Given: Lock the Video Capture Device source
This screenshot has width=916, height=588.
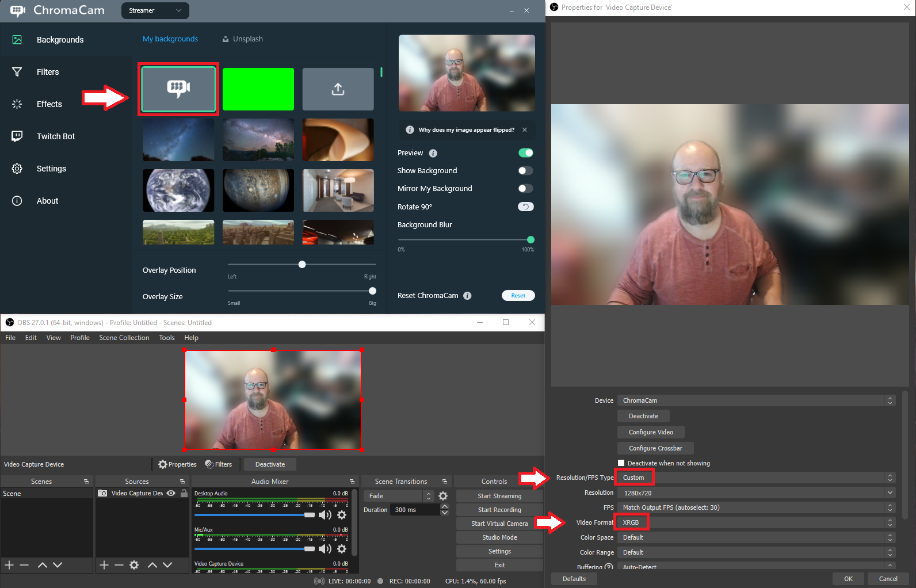Looking at the screenshot, I should 184,493.
